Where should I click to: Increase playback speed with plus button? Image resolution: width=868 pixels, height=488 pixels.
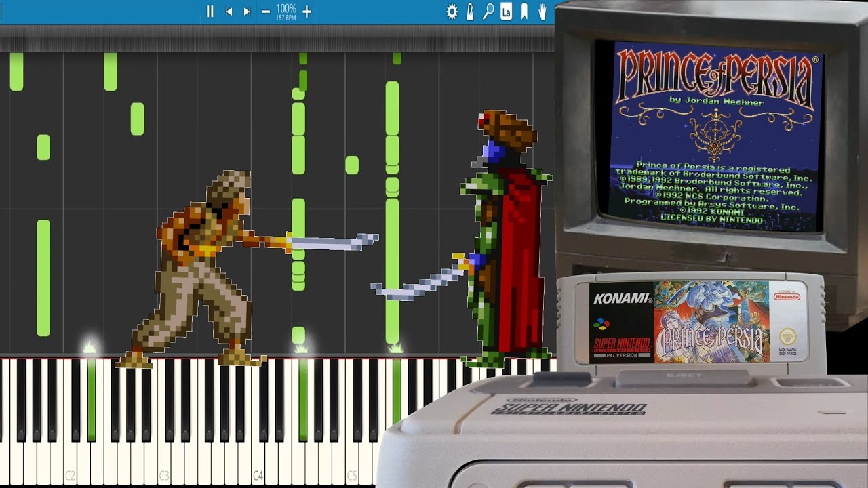tap(307, 12)
